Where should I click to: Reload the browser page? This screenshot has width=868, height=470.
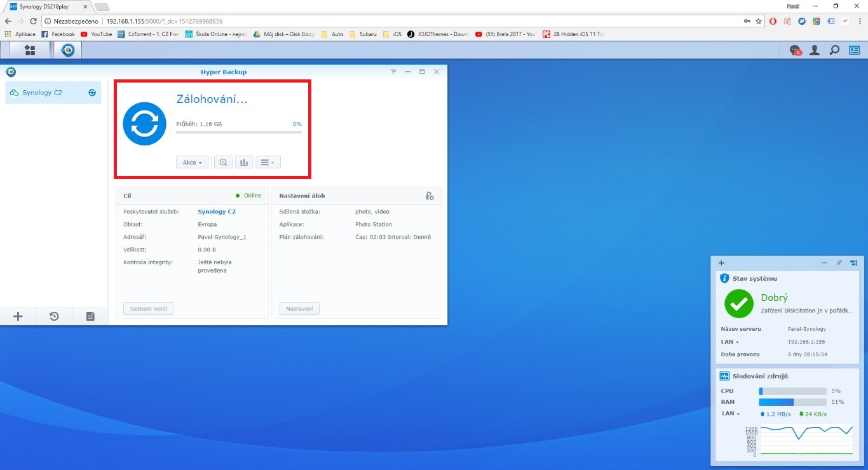[x=34, y=21]
